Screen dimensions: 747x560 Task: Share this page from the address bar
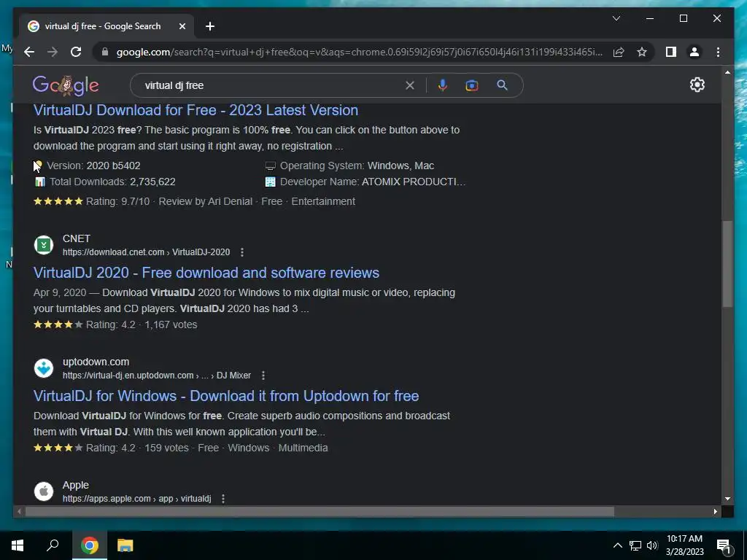coord(619,52)
